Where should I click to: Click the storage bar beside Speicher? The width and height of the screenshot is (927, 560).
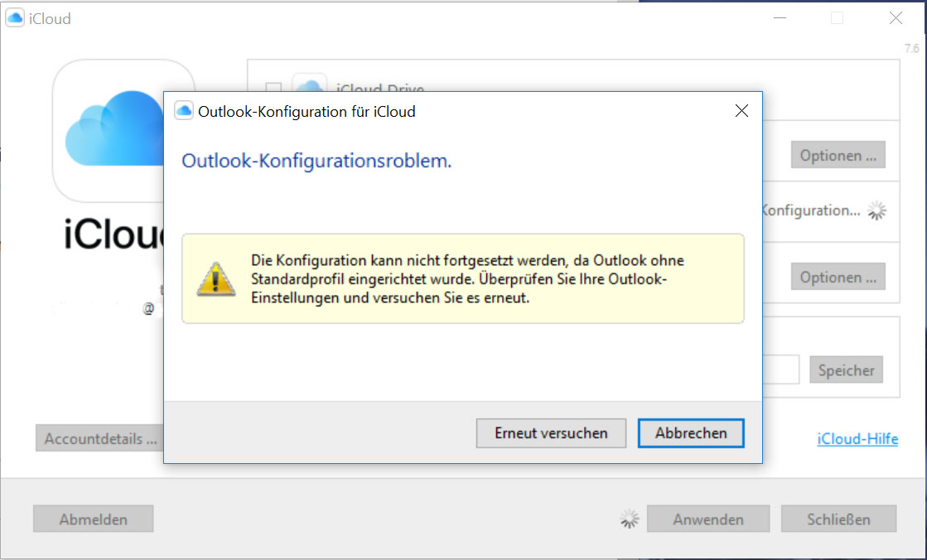780,369
